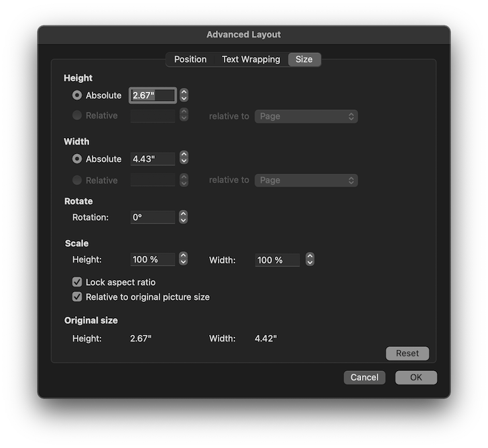This screenshot has height=448, width=488.
Task: Switch to the Text Wrapping tab
Action: 251,60
